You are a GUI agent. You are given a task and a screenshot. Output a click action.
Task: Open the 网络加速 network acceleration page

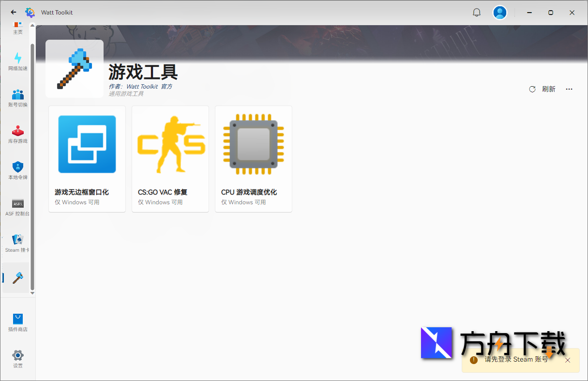pos(18,61)
